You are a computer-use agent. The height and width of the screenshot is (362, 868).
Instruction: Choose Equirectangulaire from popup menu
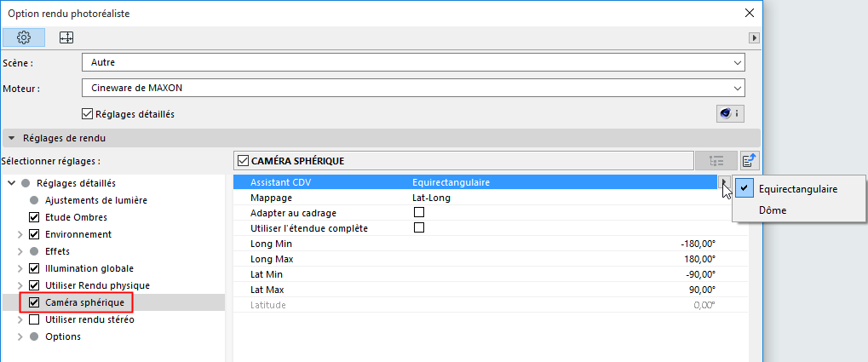[x=797, y=189]
